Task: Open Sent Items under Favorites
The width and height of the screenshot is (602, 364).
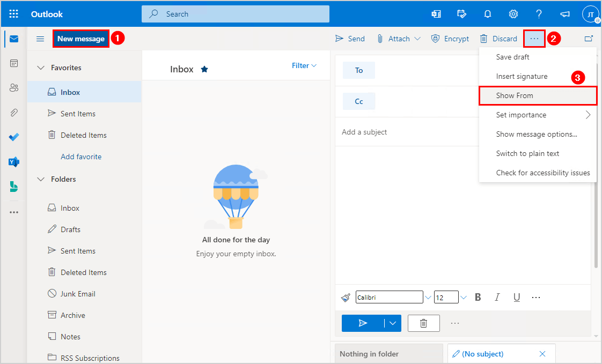Action: pyautogui.click(x=84, y=114)
